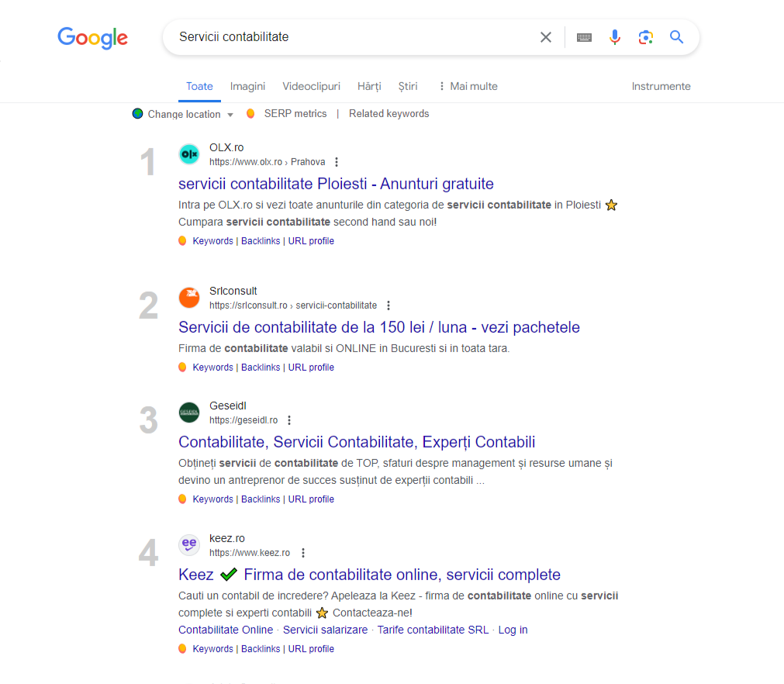
Task: Open Mai multe search categories menu
Action: point(468,86)
